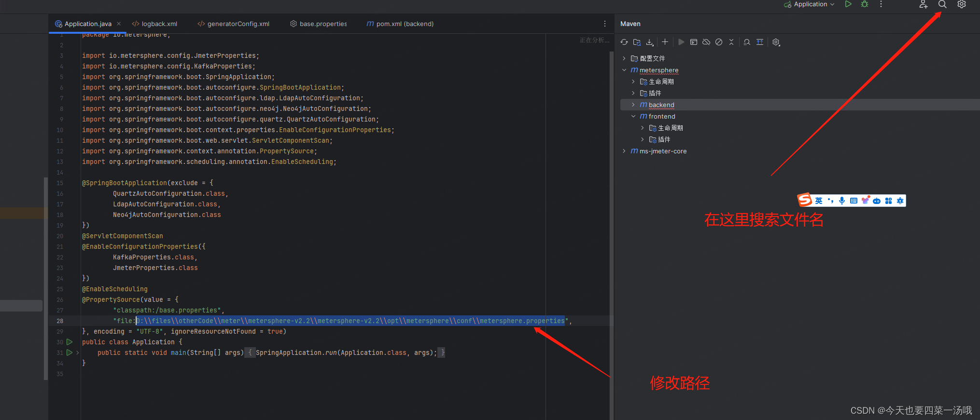980x420 pixels.
Task: Run the Application configuration
Action: [848, 4]
